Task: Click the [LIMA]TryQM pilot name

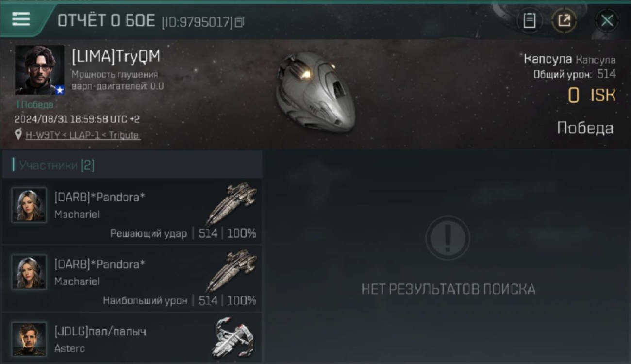Action: [116, 56]
